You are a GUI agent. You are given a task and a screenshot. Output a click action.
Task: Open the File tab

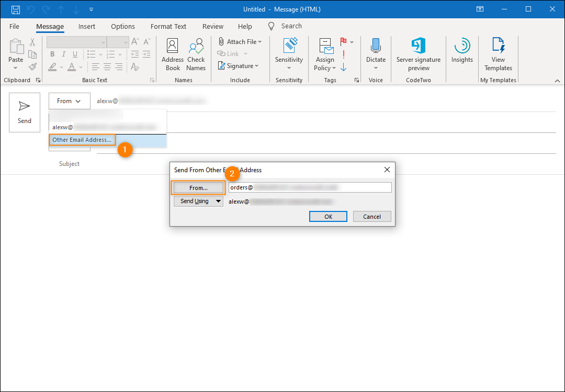[x=15, y=26]
